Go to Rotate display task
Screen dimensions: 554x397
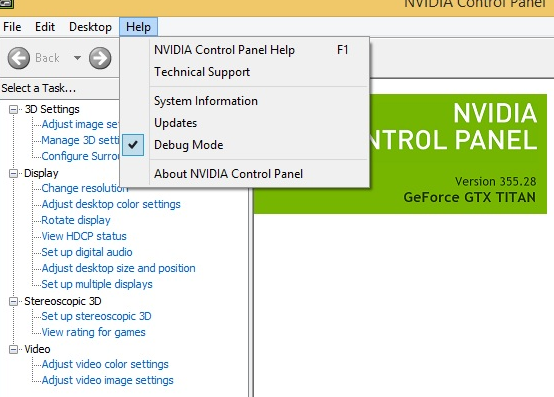coord(76,220)
